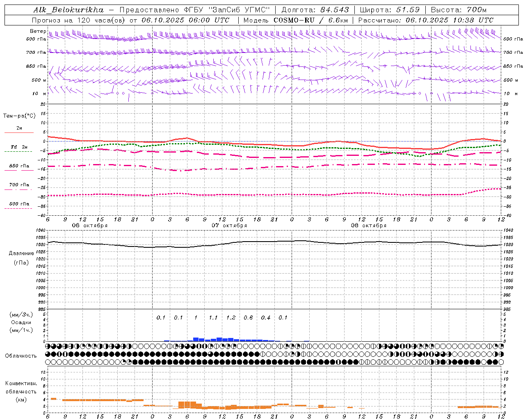Click the (км) unit label
525x420 pixels.
point(21,399)
